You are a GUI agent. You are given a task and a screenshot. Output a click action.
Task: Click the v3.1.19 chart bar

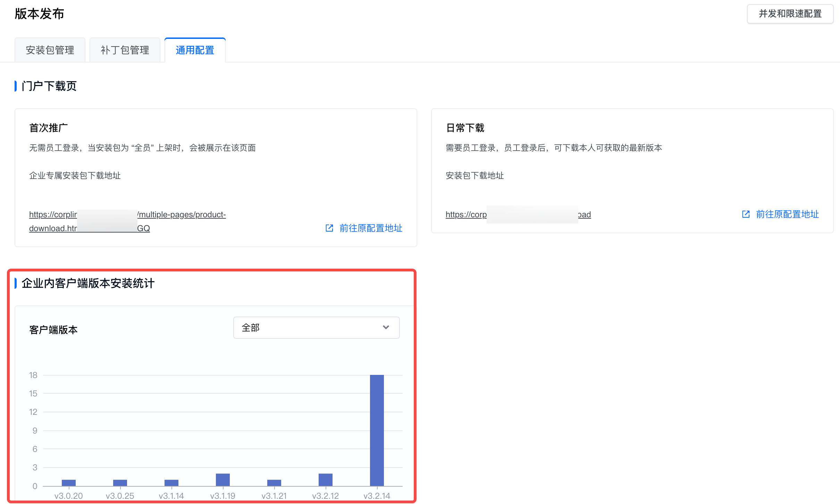click(x=222, y=480)
